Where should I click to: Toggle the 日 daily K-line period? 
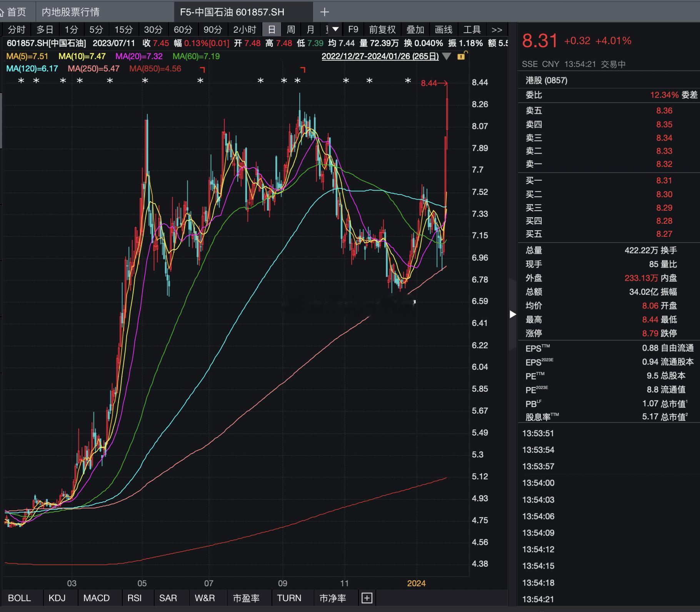[x=272, y=30]
